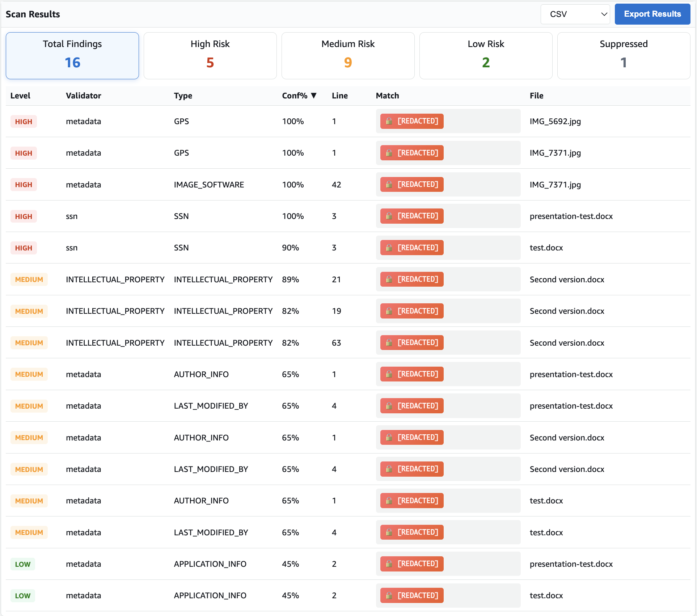
Task: Sort table by File column header
Action: point(537,96)
